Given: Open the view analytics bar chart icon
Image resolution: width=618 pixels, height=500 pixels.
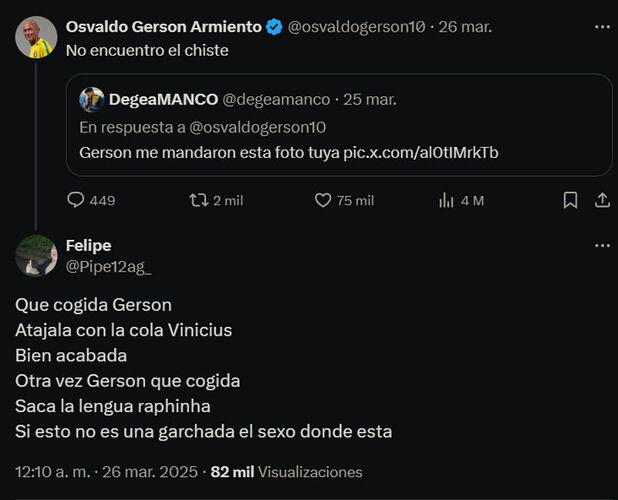Looking at the screenshot, I should coord(446,200).
